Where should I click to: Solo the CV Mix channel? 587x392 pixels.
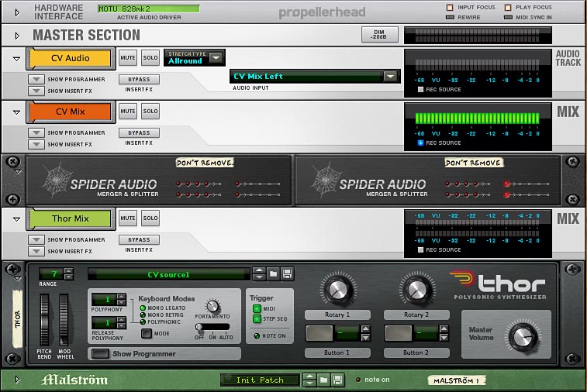[x=150, y=111]
